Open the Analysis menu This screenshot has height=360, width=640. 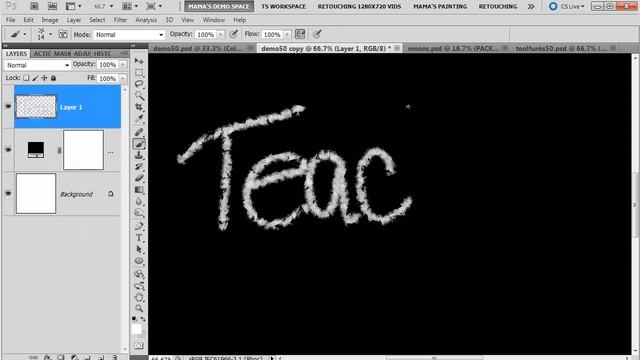click(x=146, y=20)
